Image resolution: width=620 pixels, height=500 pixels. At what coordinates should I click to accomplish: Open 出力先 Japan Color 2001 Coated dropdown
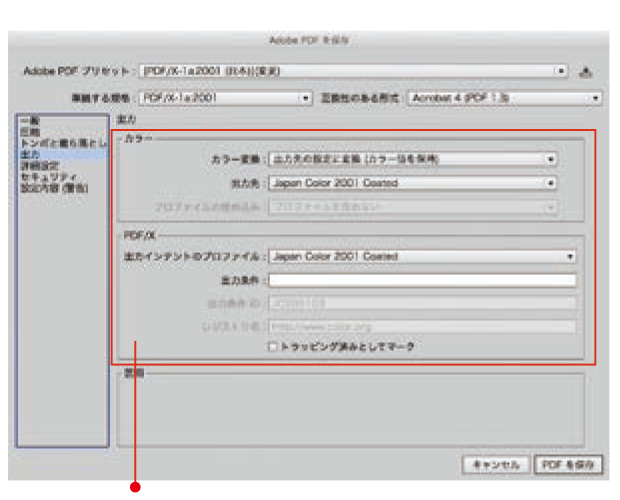pyautogui.click(x=413, y=183)
